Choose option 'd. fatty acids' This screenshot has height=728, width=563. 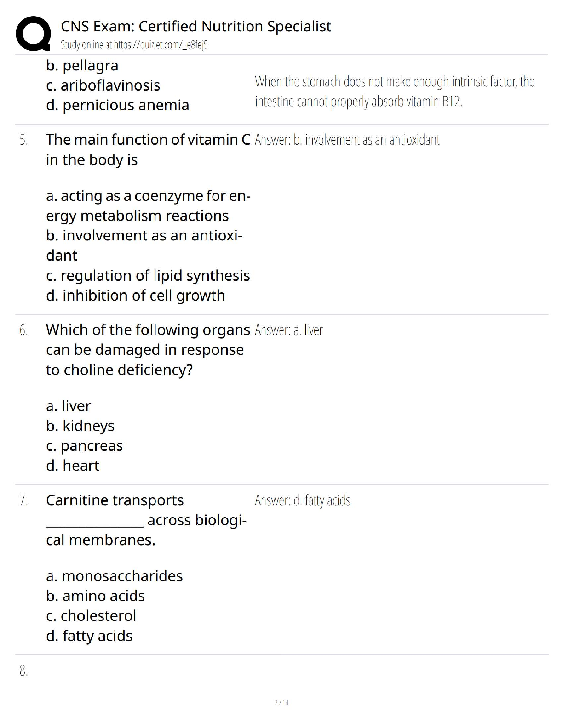click(89, 636)
